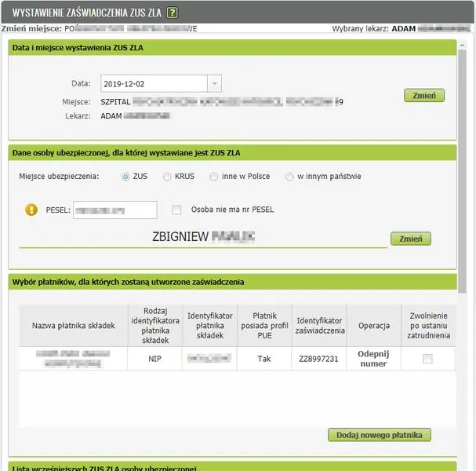Click 'Płatnik posiada profil PUE' column header
This screenshot has width=476, height=471.
[264, 326]
